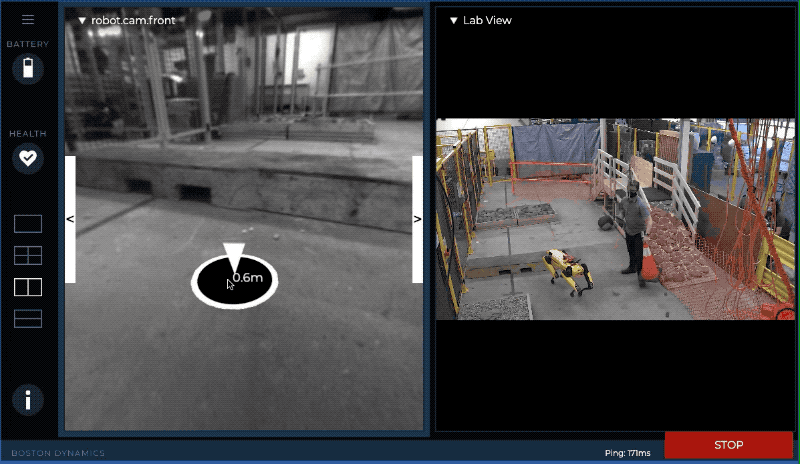Click the Ping latency indicator
The height and width of the screenshot is (464, 800).
(x=630, y=453)
